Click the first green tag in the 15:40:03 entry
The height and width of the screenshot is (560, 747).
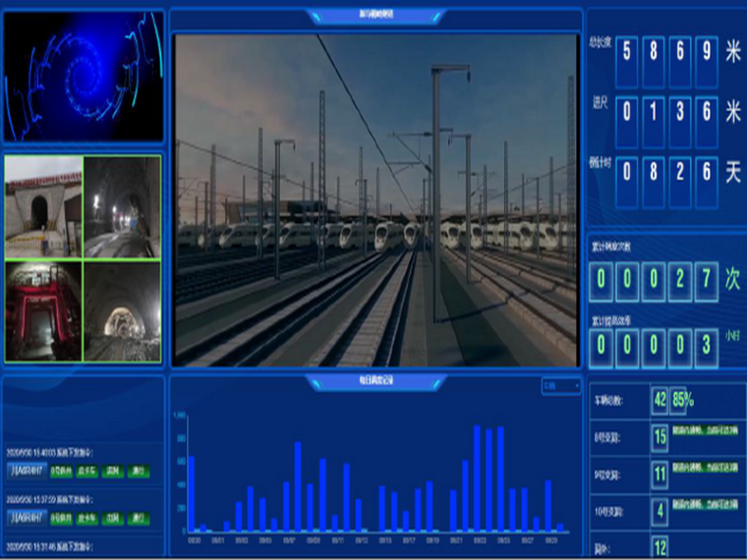[61, 472]
